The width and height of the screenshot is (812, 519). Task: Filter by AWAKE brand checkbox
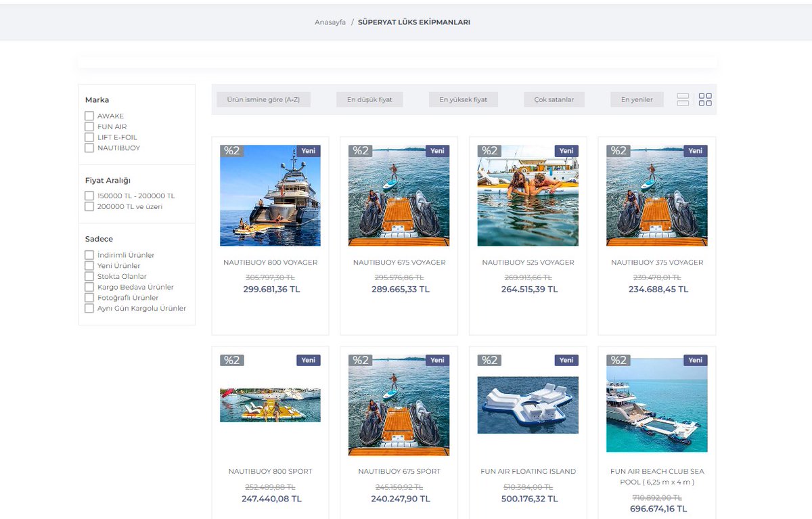[x=89, y=116]
